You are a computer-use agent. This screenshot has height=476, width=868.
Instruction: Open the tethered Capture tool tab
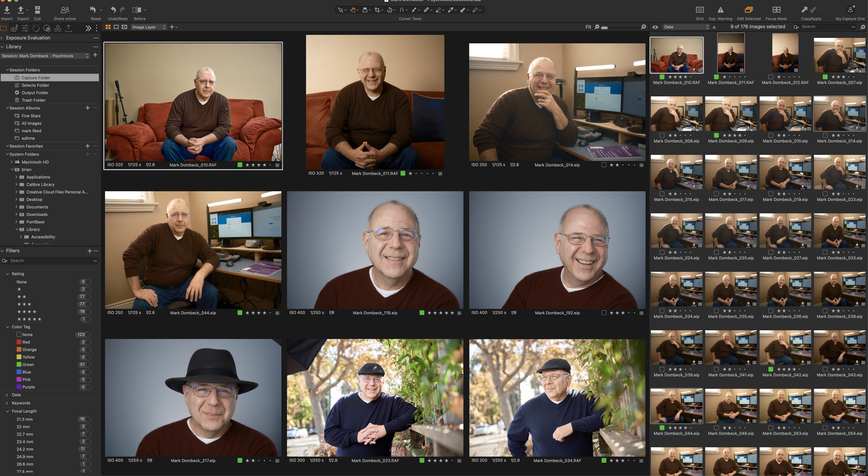[14, 28]
